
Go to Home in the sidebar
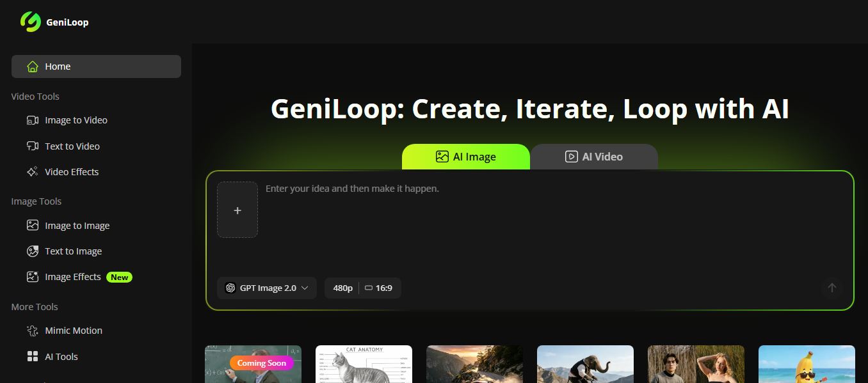pos(96,66)
